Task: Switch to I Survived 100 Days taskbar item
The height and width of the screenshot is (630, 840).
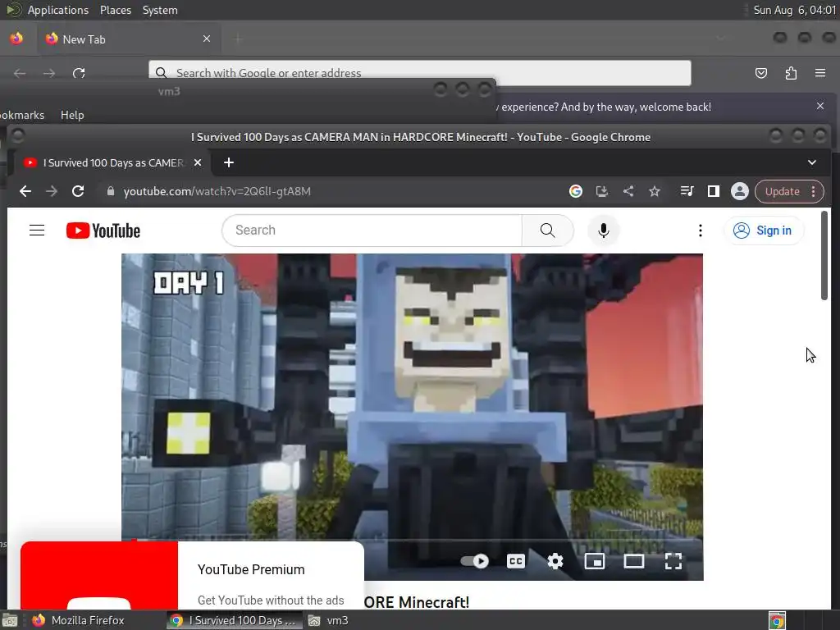Action: pos(234,620)
